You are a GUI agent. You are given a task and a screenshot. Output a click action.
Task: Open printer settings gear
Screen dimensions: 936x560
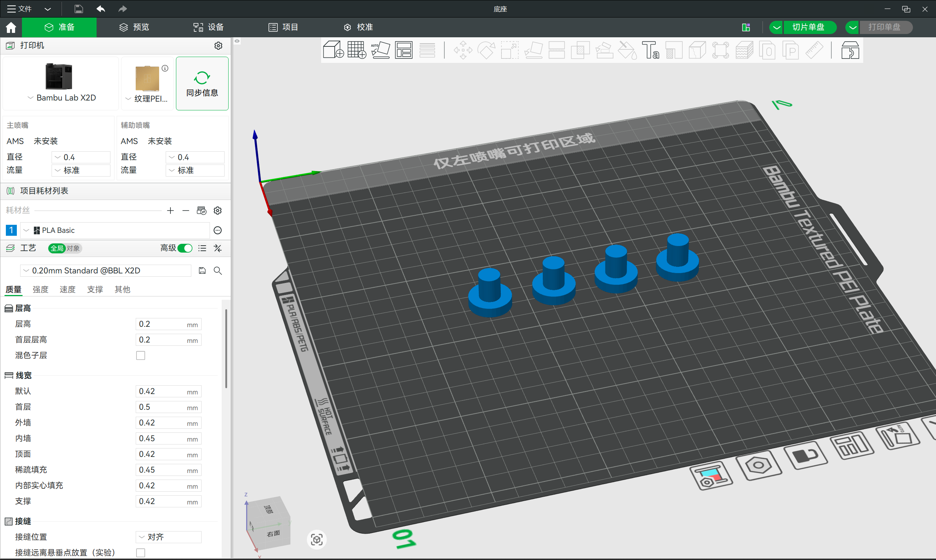tap(218, 46)
